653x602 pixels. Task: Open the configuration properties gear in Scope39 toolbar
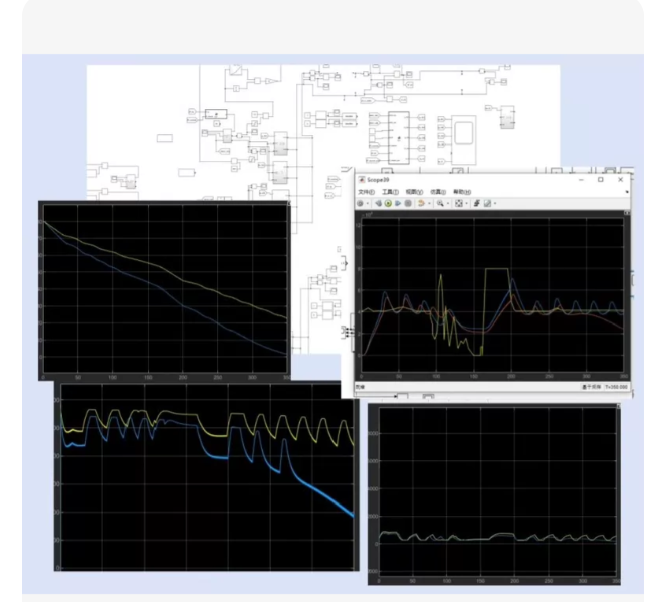coord(360,203)
